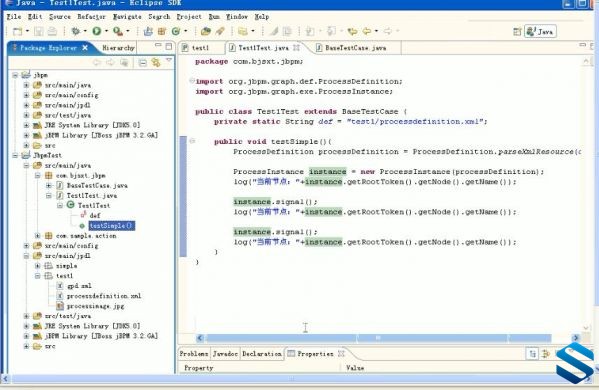Collapse the testSimple method fold marker
Screen dimensions: 599x390
point(192,141)
